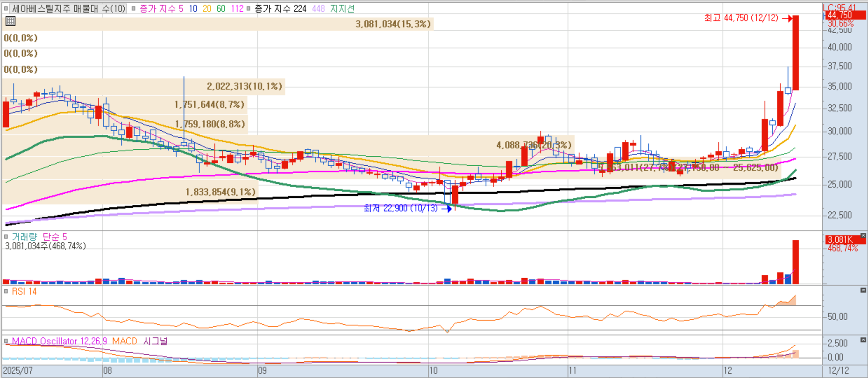Click the 22,500 price axis label

(x=840, y=215)
